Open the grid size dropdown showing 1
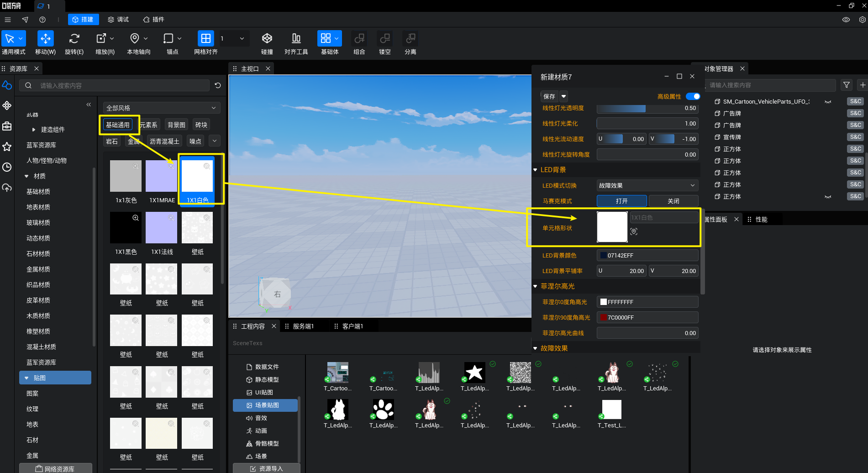The width and height of the screenshot is (868, 473). pyautogui.click(x=233, y=39)
